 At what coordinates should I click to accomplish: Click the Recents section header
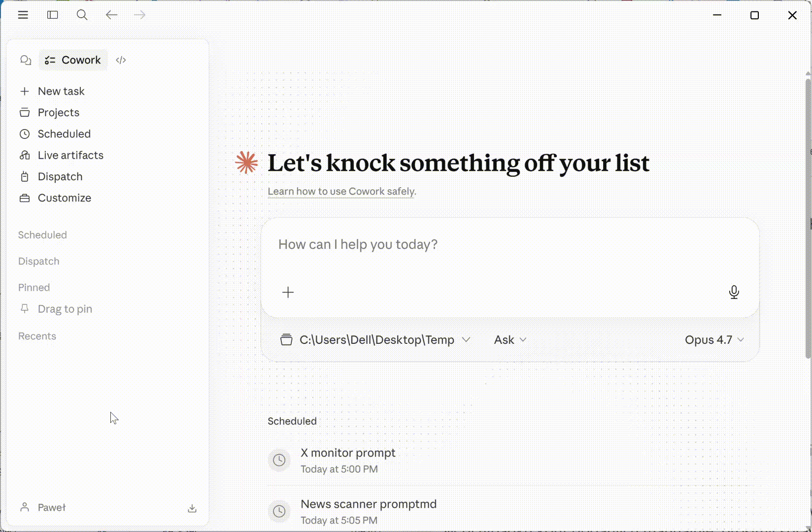37,336
